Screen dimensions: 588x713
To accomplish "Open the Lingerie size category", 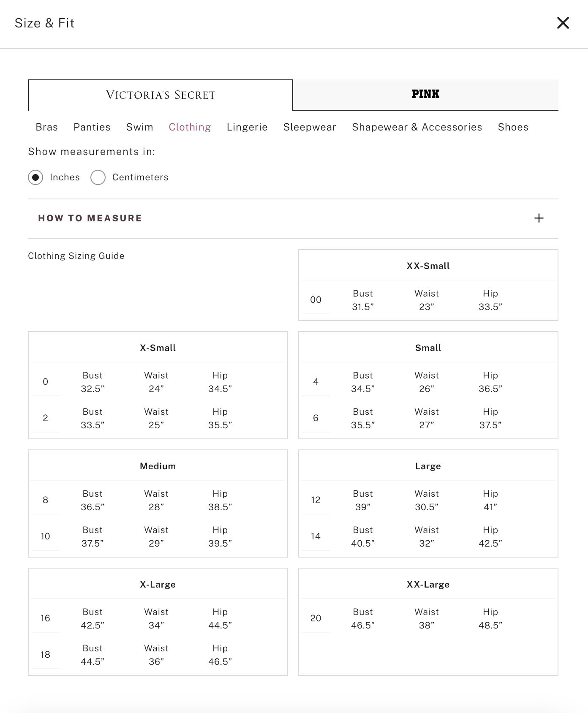I will pos(247,127).
